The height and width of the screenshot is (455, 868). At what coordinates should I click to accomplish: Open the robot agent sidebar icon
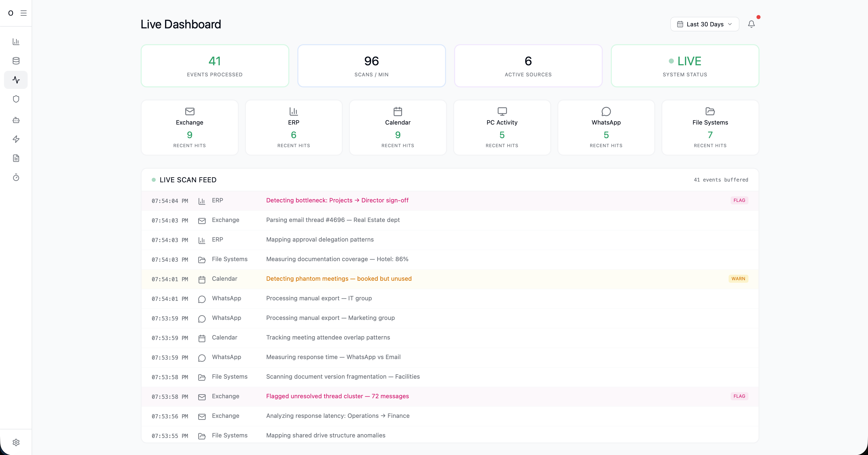[x=16, y=120]
